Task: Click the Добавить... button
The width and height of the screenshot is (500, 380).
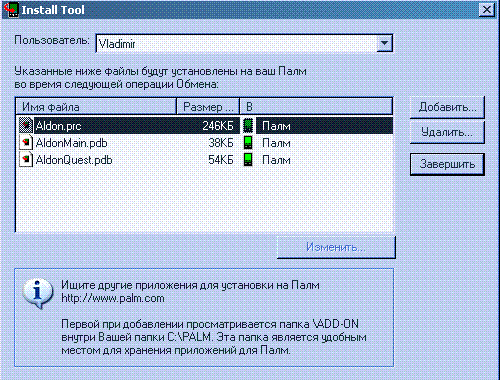Action: pyautogui.click(x=447, y=107)
